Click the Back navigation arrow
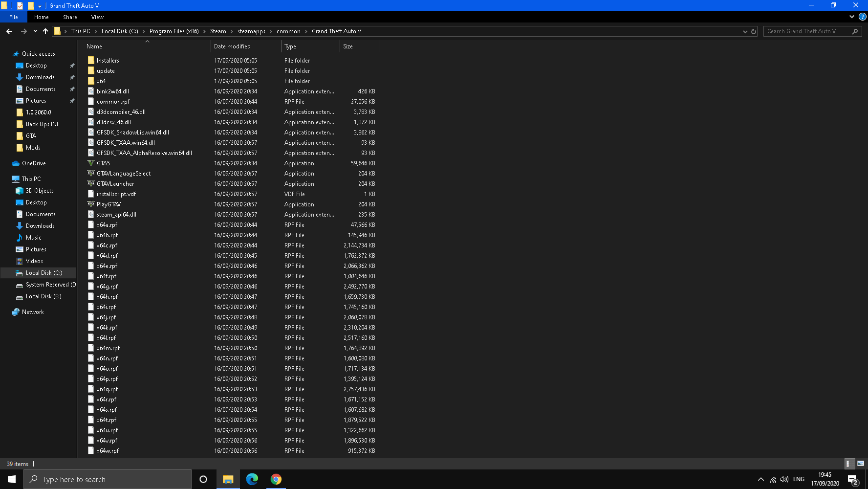The width and height of the screenshot is (868, 489). (x=9, y=31)
